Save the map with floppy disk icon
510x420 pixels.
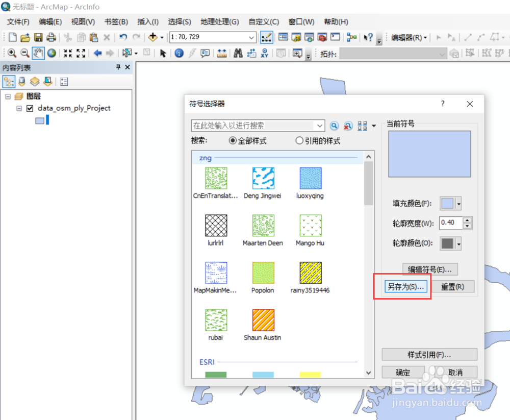click(38, 37)
